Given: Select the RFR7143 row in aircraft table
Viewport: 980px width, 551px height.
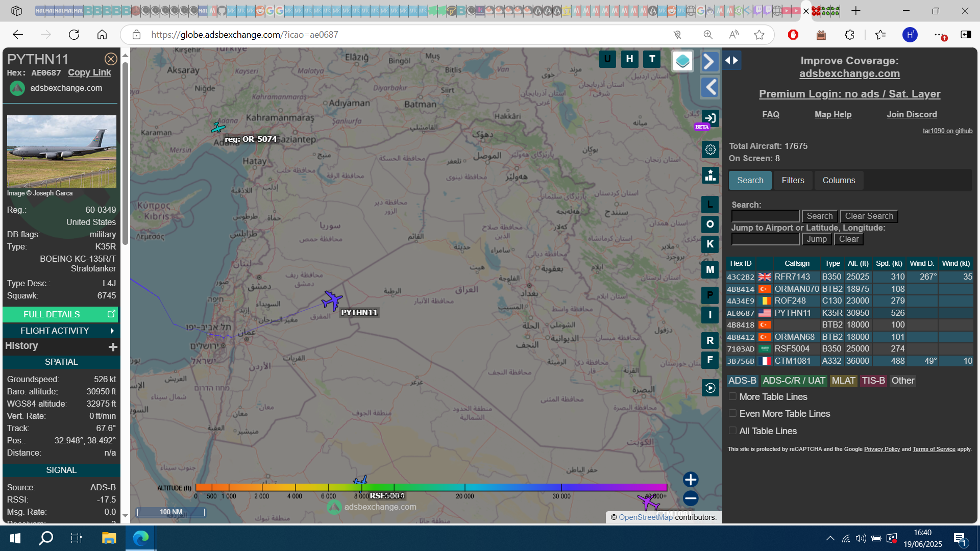Looking at the screenshot, I should (849, 277).
